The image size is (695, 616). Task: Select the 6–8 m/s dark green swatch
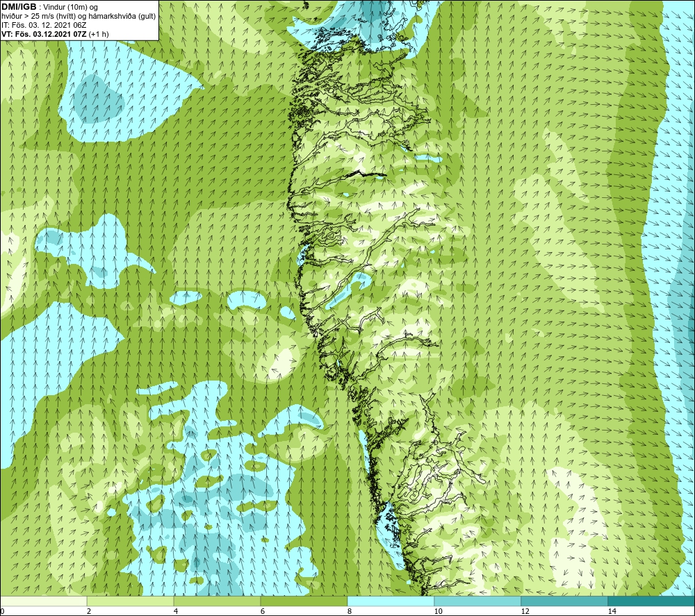304,601
